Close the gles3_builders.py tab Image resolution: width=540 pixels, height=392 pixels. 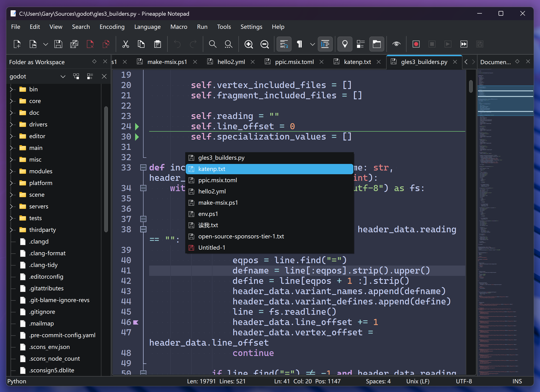(x=455, y=62)
